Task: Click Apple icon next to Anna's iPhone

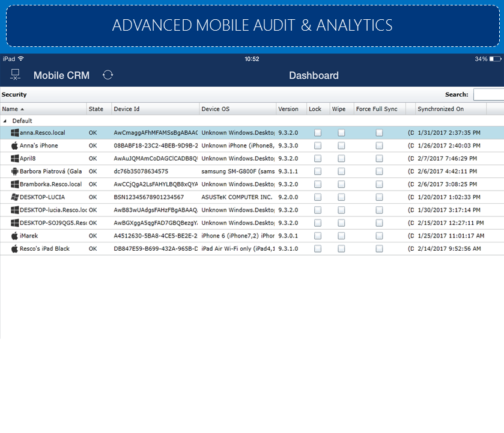Action: tap(14, 146)
